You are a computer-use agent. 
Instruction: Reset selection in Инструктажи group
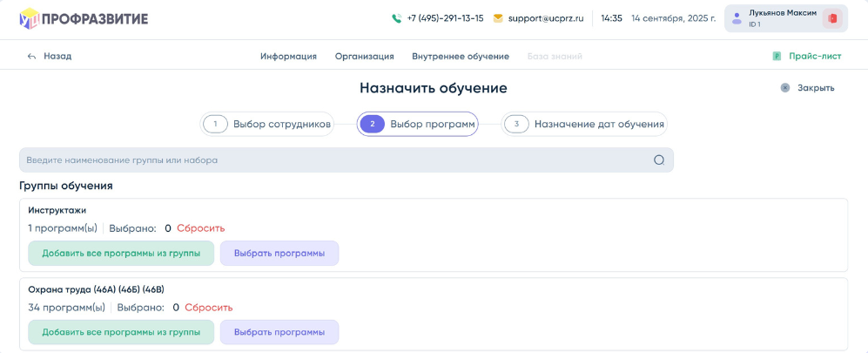[200, 228]
